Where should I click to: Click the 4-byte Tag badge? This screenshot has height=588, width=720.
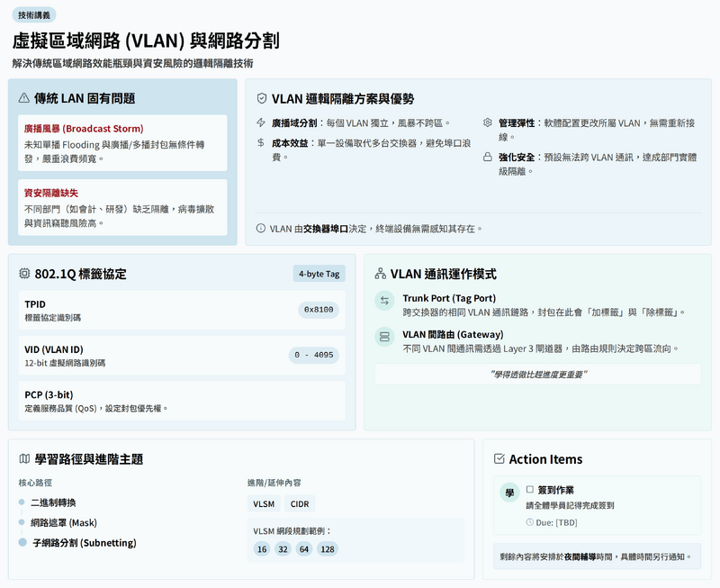319,274
